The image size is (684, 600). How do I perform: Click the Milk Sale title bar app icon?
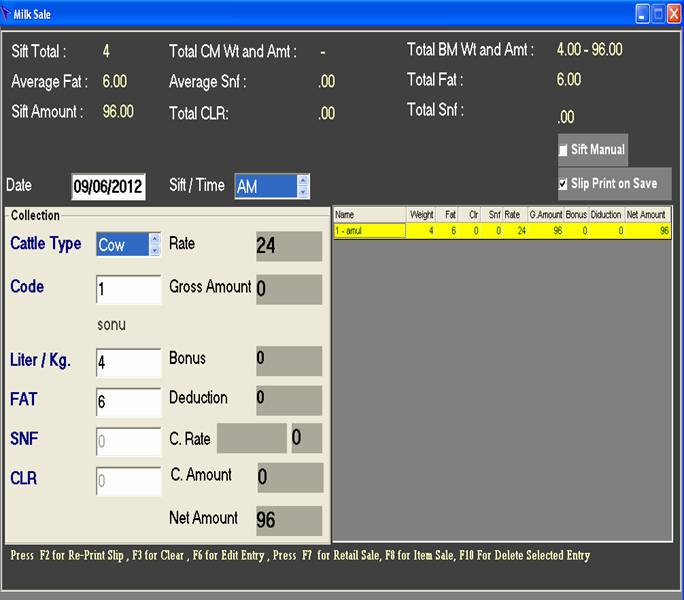point(9,14)
